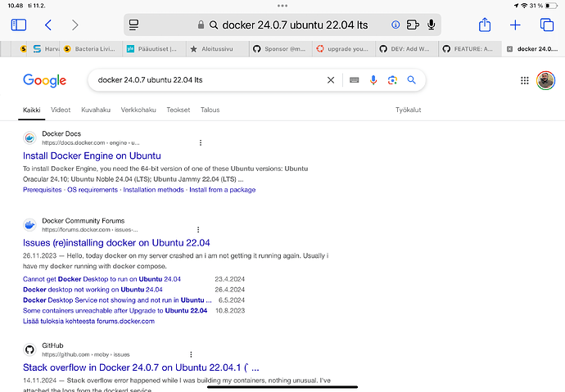
Task: Tap the status bar clock 10.48
Action: coord(15,6)
